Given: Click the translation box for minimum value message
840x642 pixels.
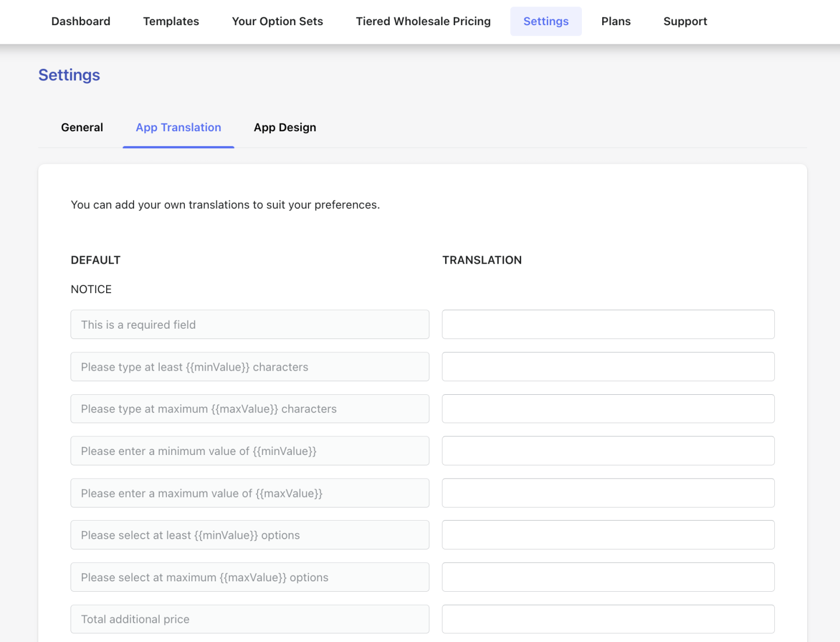Looking at the screenshot, I should tap(608, 451).
